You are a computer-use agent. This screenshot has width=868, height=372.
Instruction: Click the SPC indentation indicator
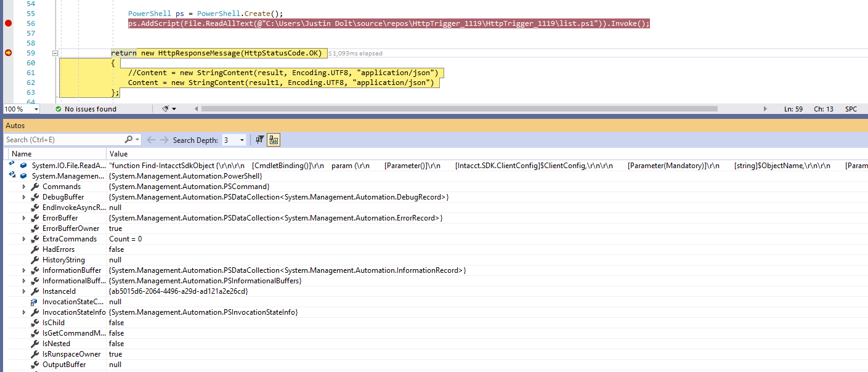click(851, 109)
